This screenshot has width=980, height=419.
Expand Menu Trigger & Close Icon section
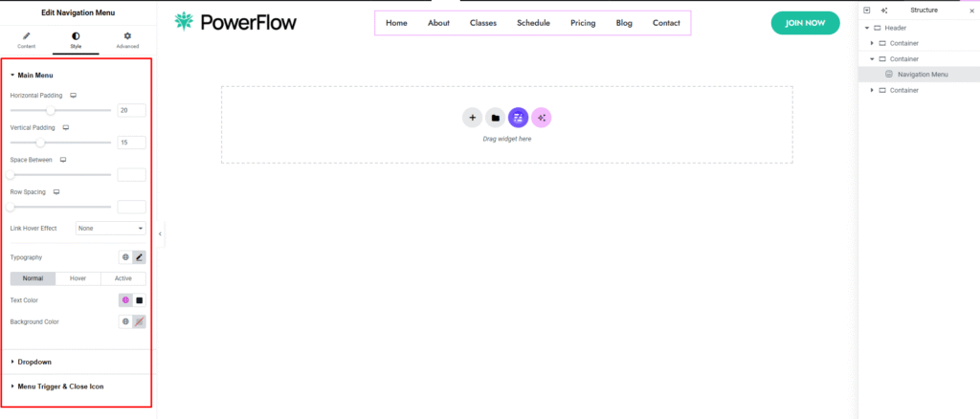tap(60, 386)
